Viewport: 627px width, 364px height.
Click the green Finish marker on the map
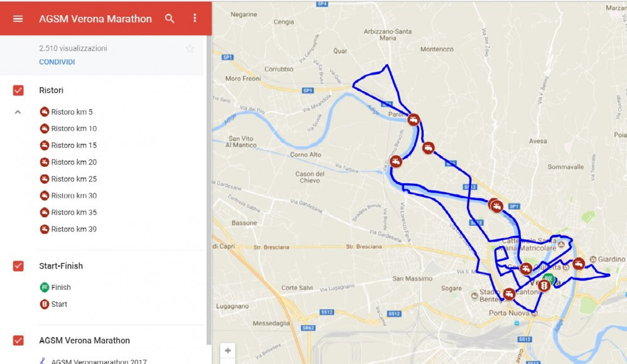pyautogui.click(x=549, y=277)
